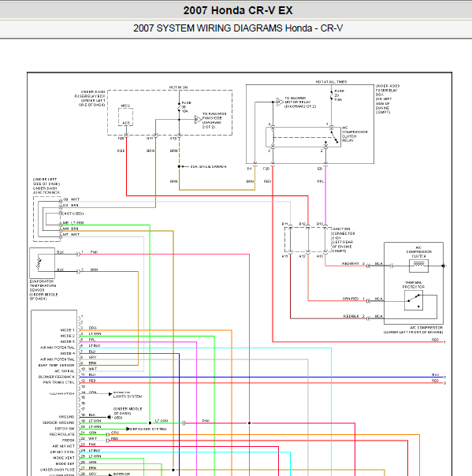Click the 'USA: EX-L & CANADA' note
This screenshot has width=472, height=476.
(x=209, y=166)
